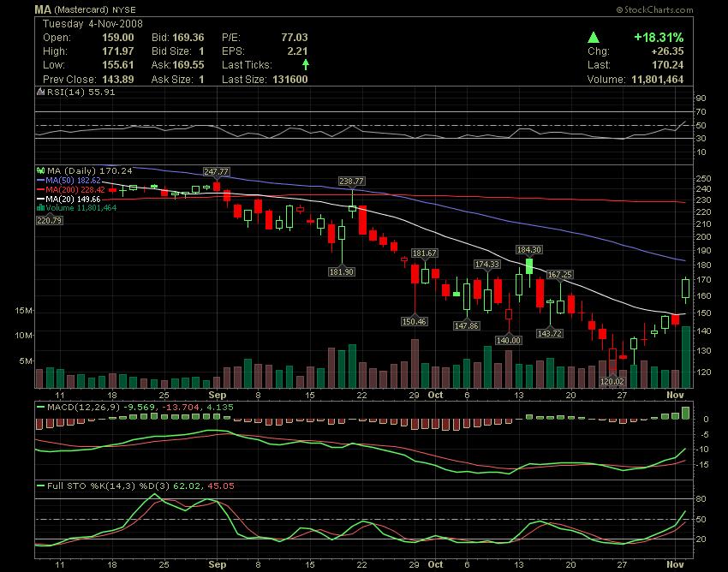Click the (Mastercard) company name

click(x=81, y=9)
